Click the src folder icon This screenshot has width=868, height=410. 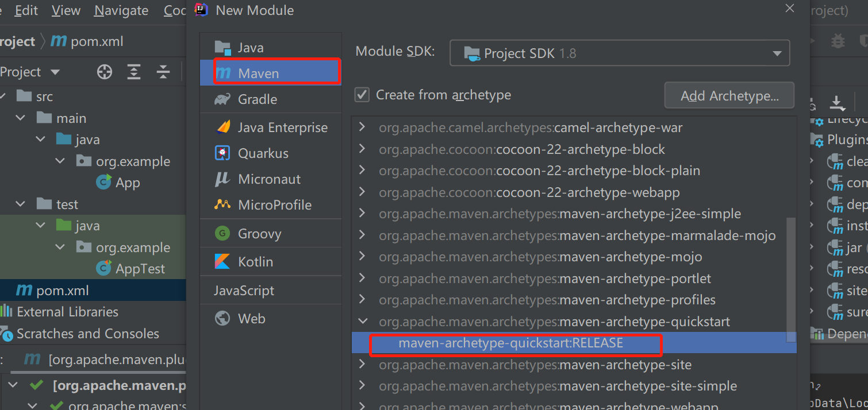pyautogui.click(x=24, y=96)
